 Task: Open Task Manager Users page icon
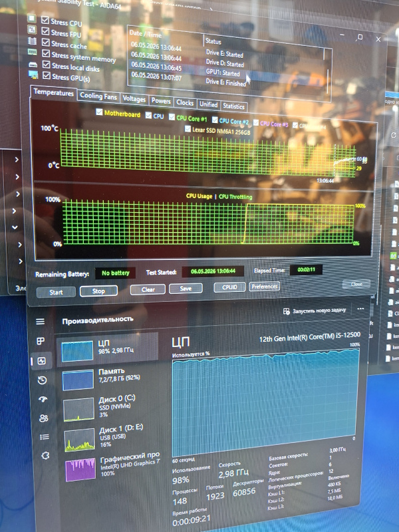point(44,418)
